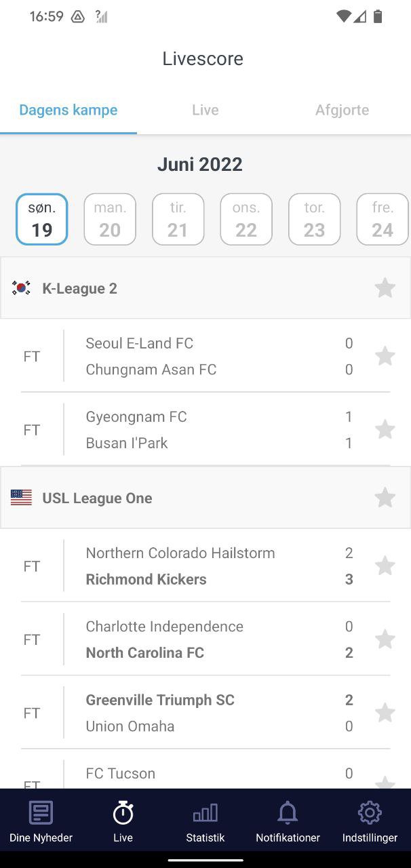
Task: Switch to the Live tab
Action: (x=205, y=110)
